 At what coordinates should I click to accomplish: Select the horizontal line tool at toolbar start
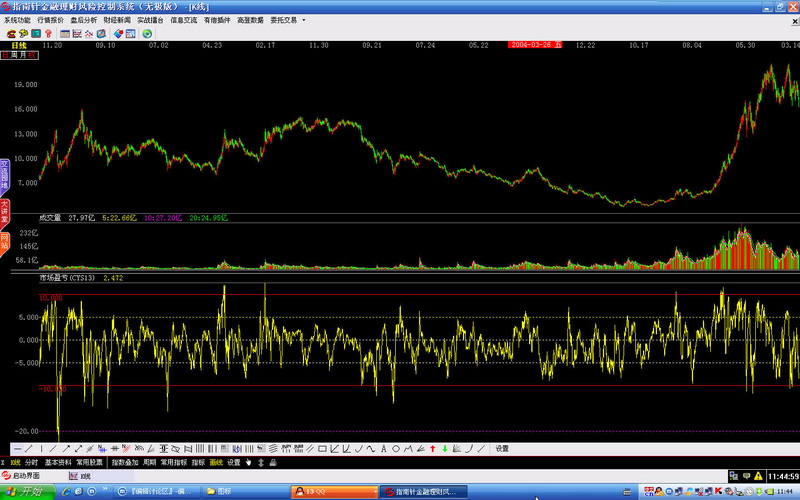click(x=16, y=449)
